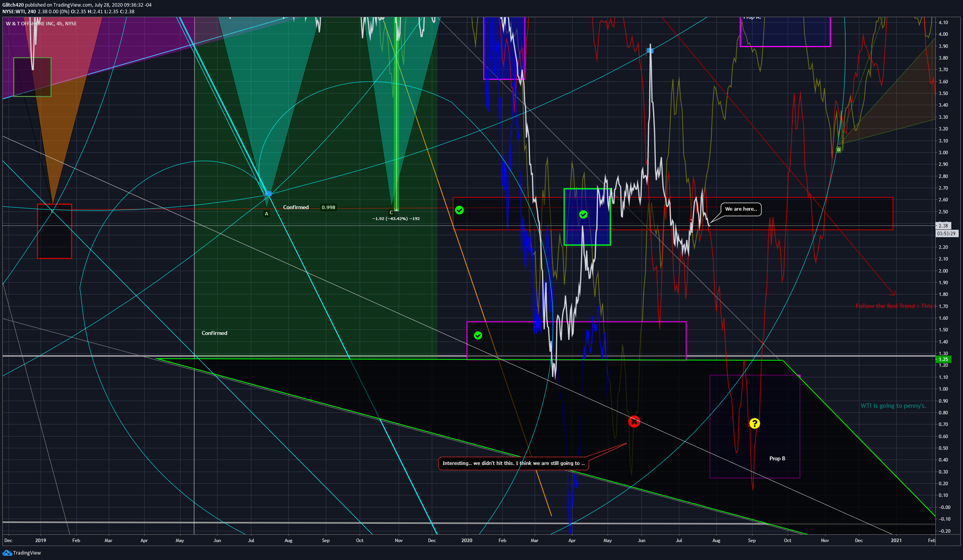Click the 'Confirmed' label near point A
This screenshot has width=963, height=560.
(x=296, y=207)
